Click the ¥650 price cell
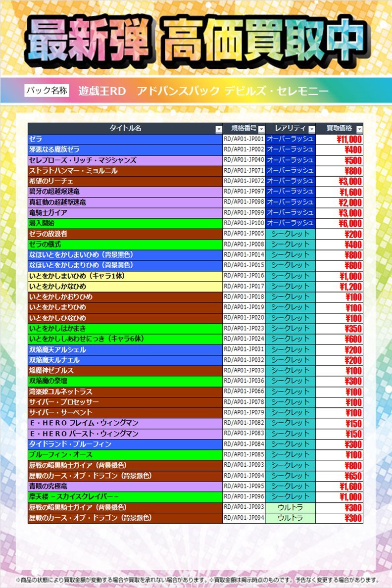392x588 pixels. (x=340, y=476)
